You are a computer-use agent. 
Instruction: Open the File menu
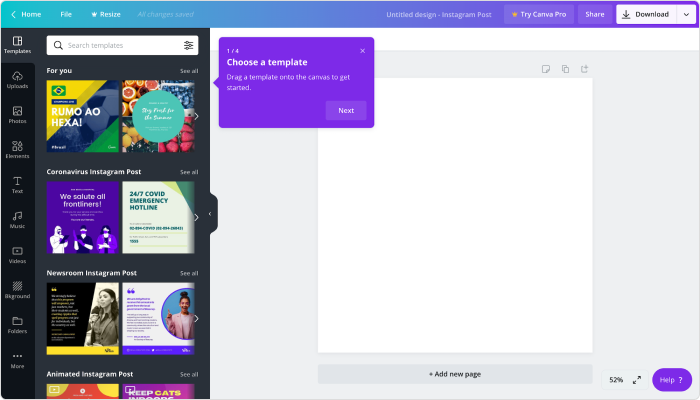(66, 14)
